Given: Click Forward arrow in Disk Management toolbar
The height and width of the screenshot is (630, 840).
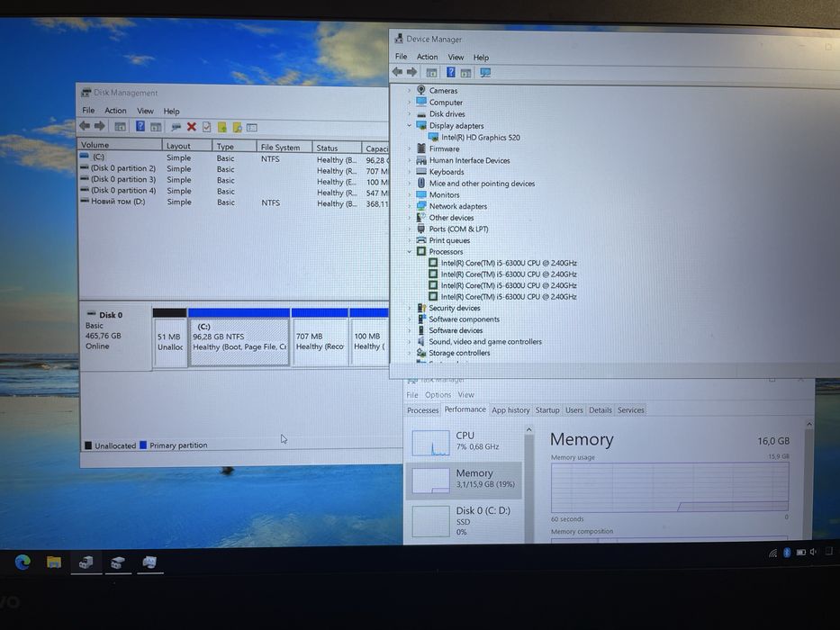Looking at the screenshot, I should [100, 126].
